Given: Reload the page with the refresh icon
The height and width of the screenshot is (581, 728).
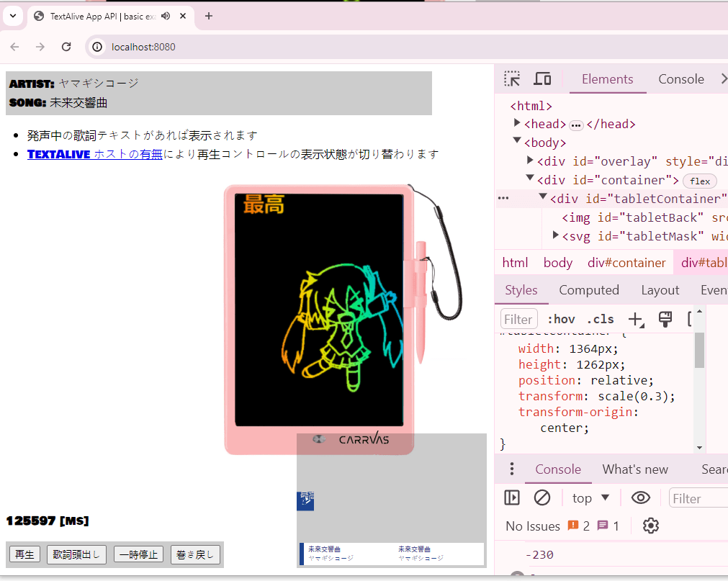Looking at the screenshot, I should [66, 47].
